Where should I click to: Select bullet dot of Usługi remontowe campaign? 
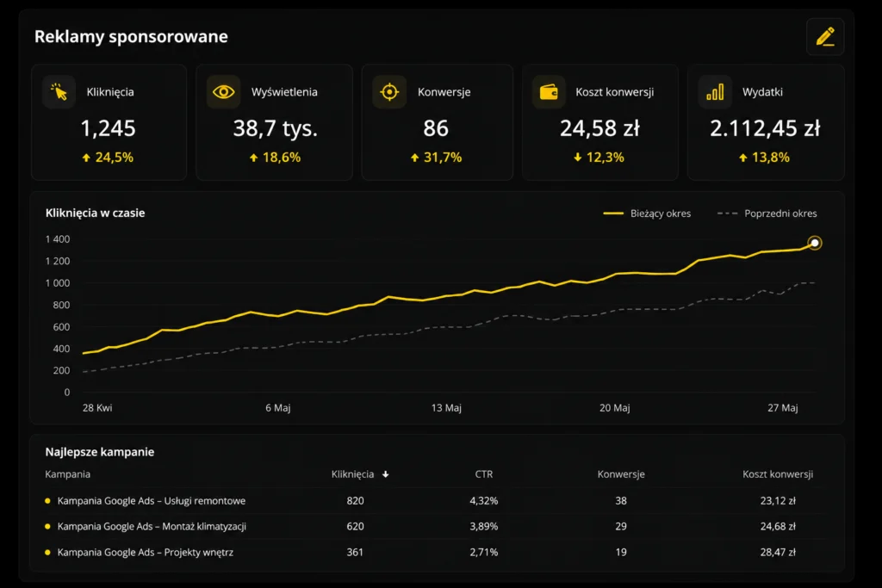coord(48,501)
